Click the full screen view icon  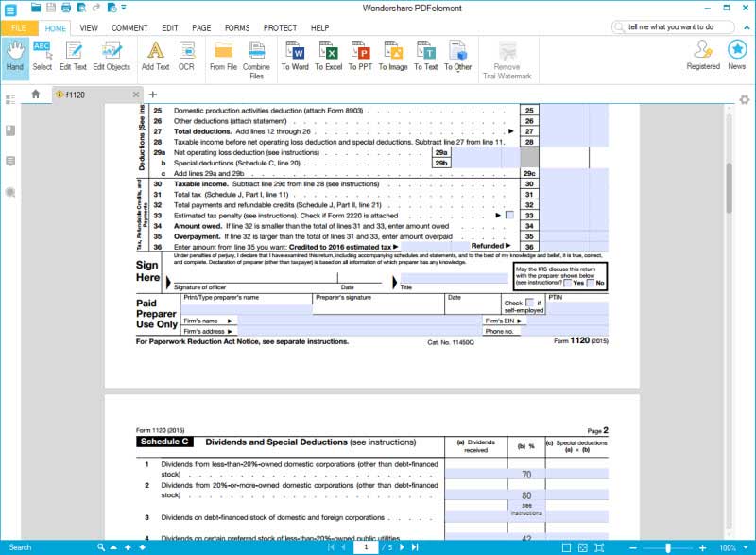(x=599, y=547)
